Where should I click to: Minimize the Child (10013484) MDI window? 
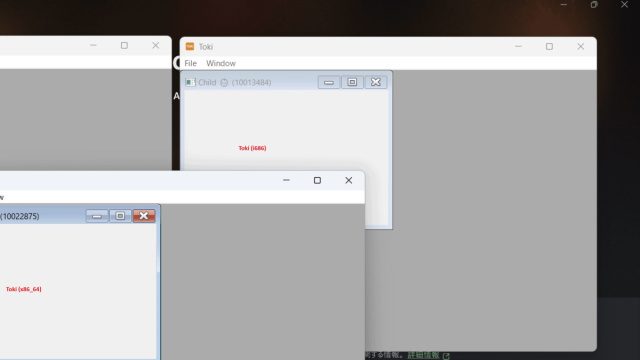pyautogui.click(x=329, y=82)
